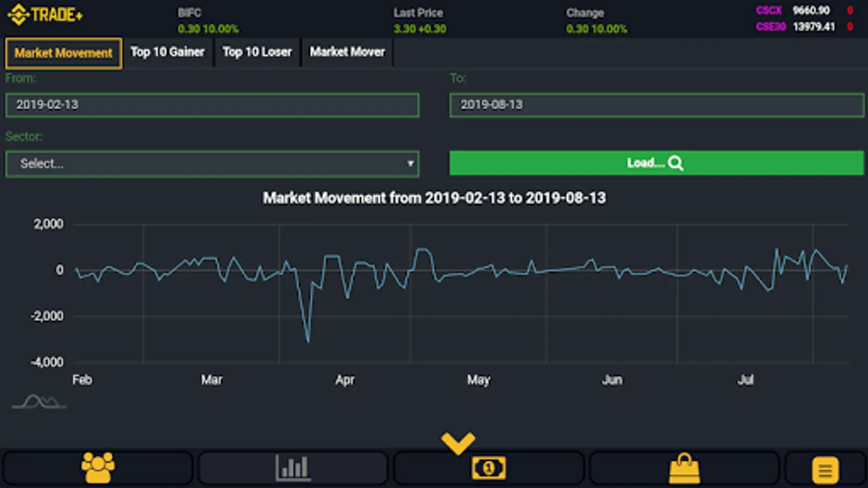This screenshot has width=868, height=488.
Task: Click the BIFC price 0.30 10.00%
Action: [x=208, y=29]
